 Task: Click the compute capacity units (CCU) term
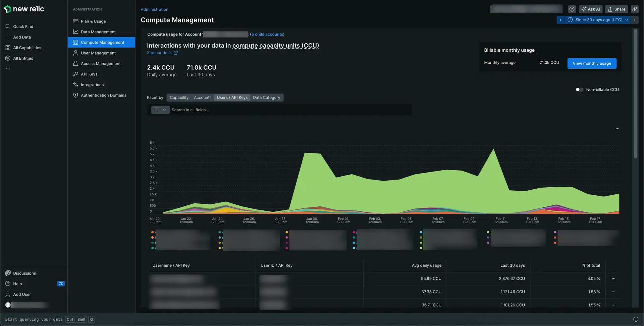click(x=276, y=46)
